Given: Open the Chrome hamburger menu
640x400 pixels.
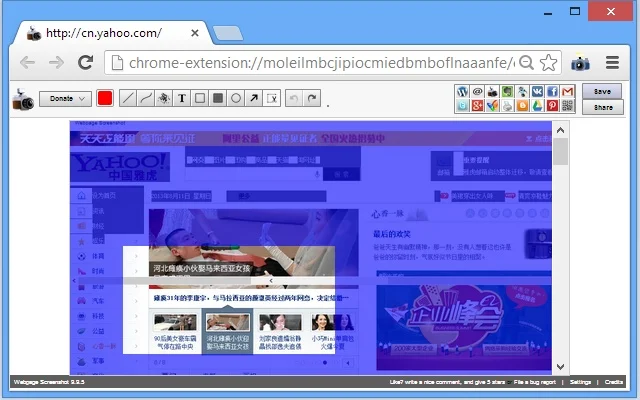Looking at the screenshot, I should (x=612, y=62).
